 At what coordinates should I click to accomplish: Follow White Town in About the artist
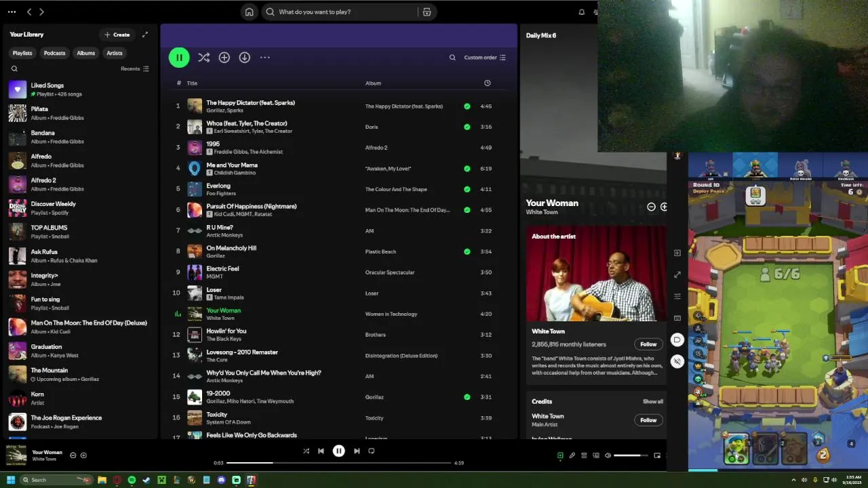(648, 344)
